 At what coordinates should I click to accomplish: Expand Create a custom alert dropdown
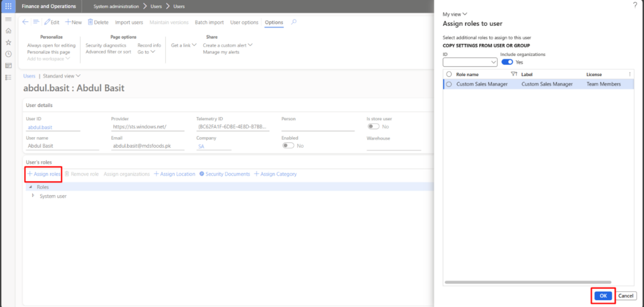(228, 45)
